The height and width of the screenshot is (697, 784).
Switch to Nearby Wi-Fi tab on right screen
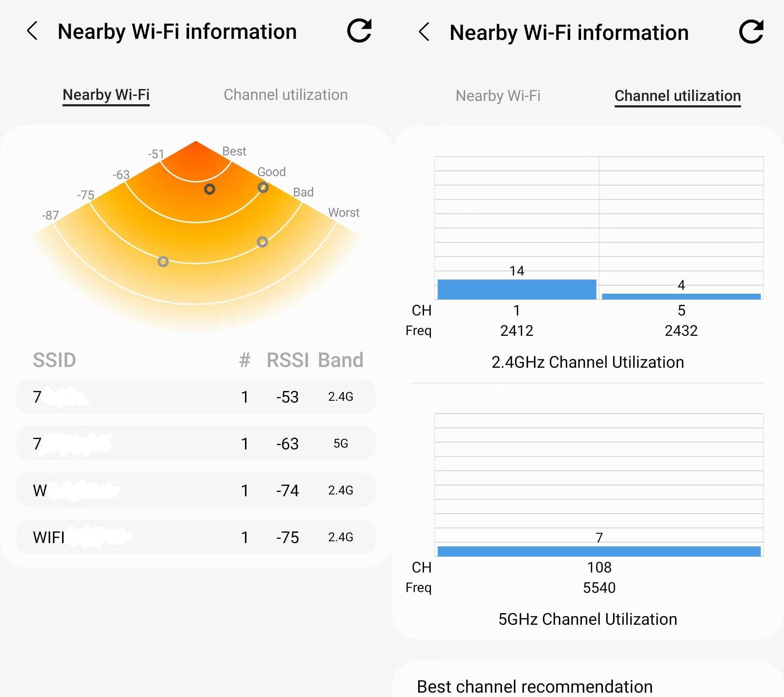tap(498, 96)
